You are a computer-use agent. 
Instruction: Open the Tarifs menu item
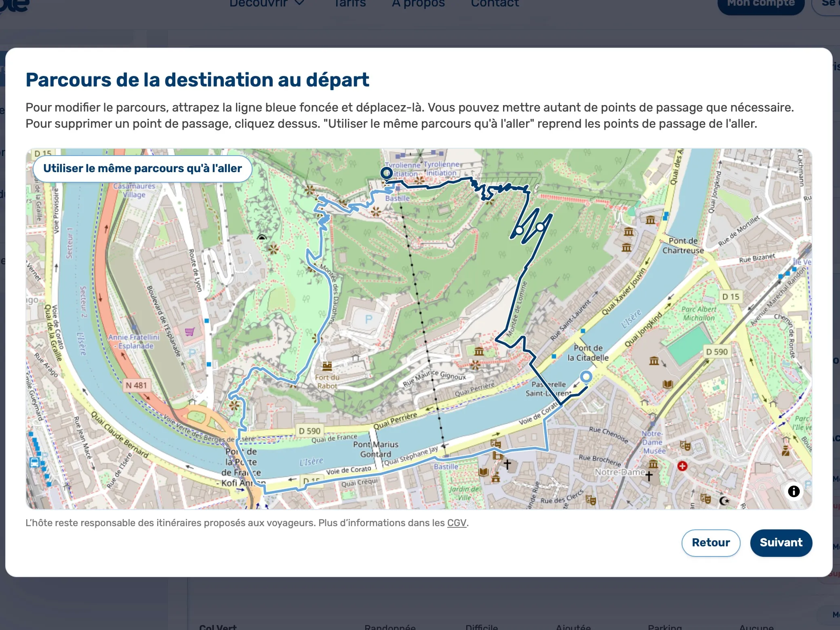pyautogui.click(x=349, y=3)
